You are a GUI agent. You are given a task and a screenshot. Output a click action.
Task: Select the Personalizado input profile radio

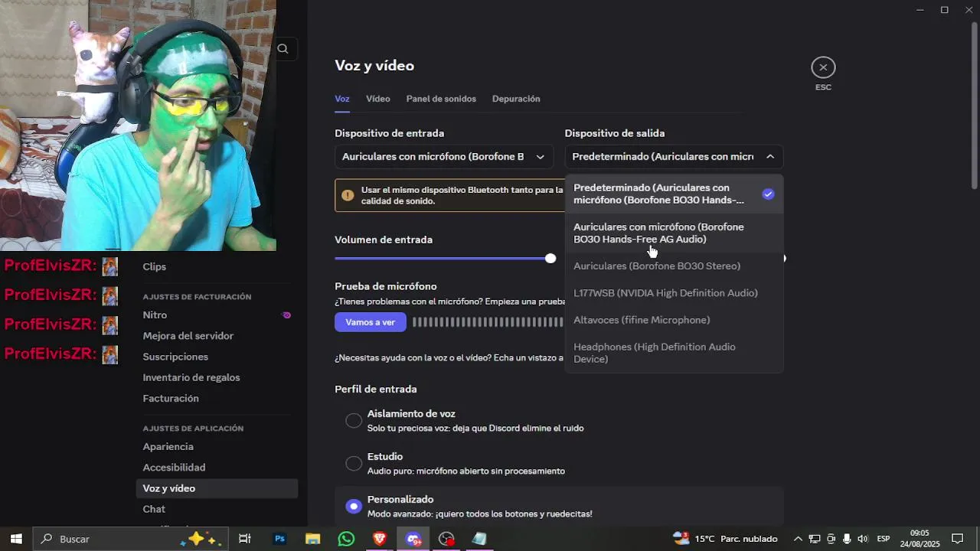coord(354,506)
